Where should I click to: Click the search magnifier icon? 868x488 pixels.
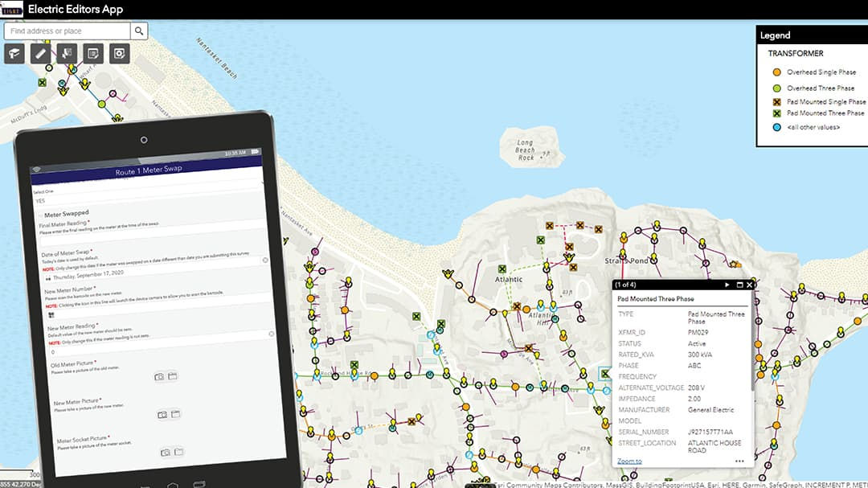138,31
